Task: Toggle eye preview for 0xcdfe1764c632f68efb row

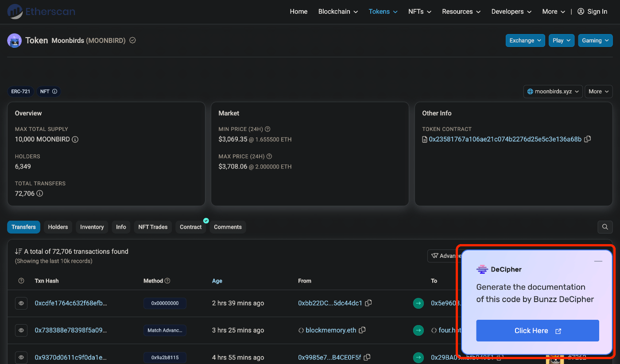Action: coord(21,303)
